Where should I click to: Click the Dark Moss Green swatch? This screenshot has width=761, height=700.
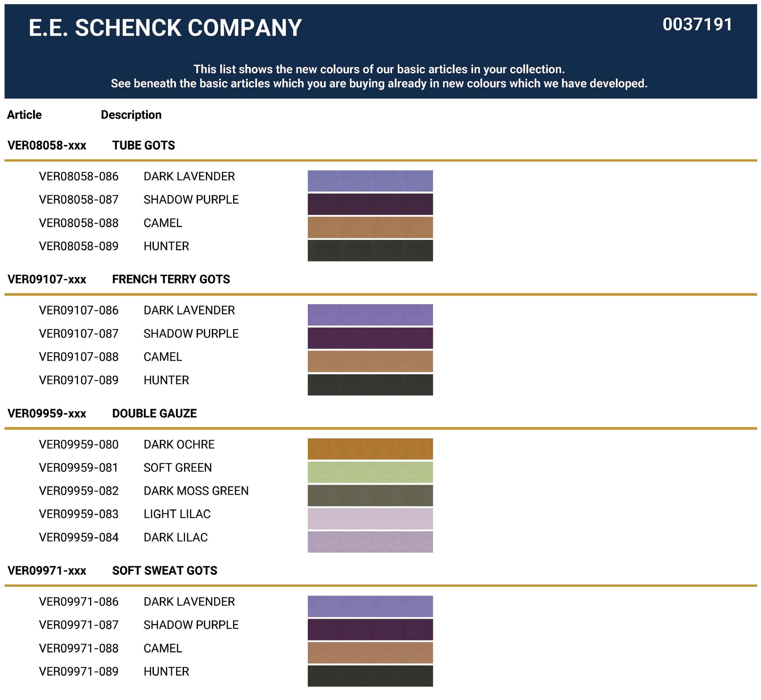(x=370, y=495)
